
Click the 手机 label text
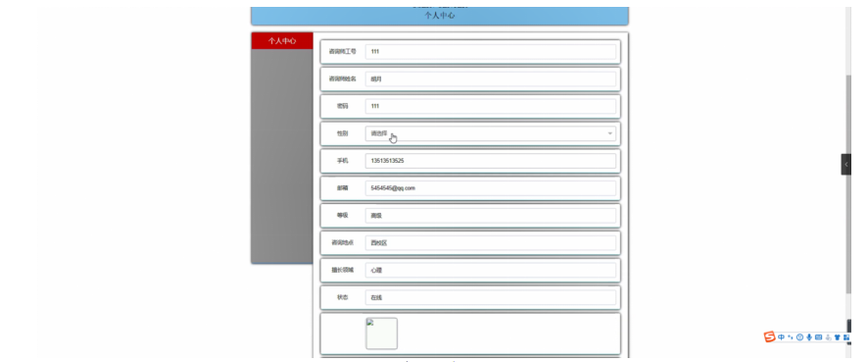point(343,161)
